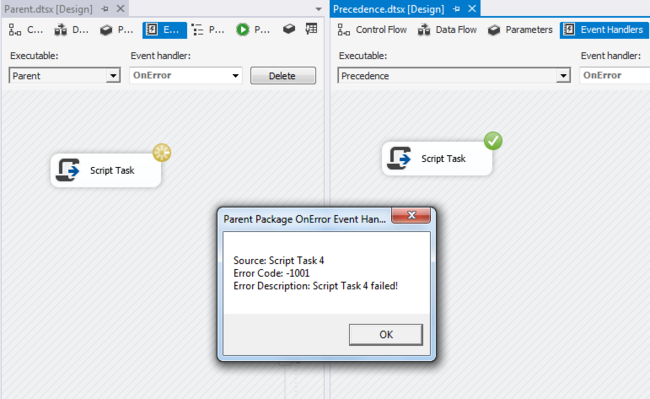Screen dimensions: 650x399
Task: Select the Script Task in Precedence event handler
Action: [x=437, y=159]
